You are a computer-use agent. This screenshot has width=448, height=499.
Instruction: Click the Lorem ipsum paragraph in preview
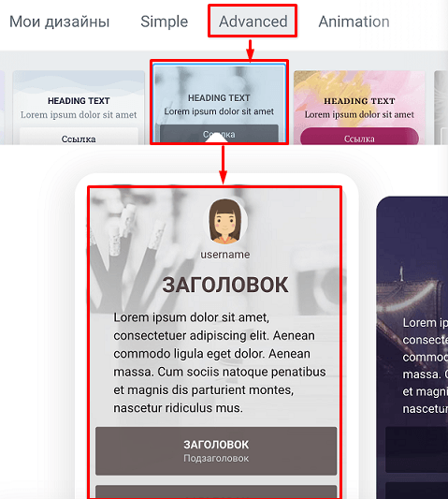(x=220, y=362)
